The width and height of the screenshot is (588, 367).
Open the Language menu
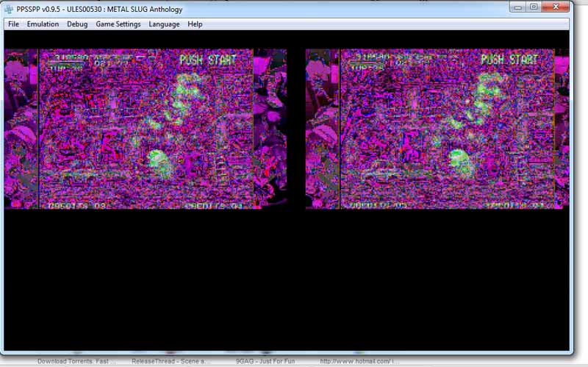pos(164,24)
